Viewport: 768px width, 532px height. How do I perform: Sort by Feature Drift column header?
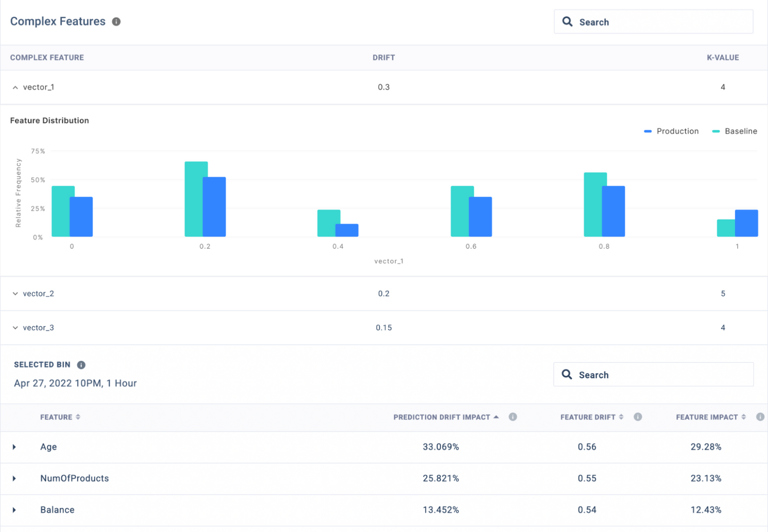point(588,417)
